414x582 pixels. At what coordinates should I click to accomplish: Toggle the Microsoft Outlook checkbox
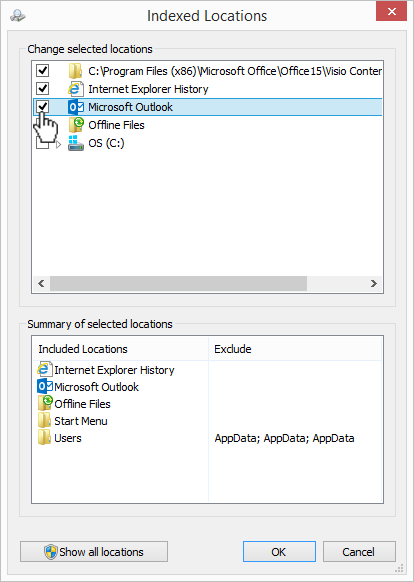pyautogui.click(x=42, y=107)
